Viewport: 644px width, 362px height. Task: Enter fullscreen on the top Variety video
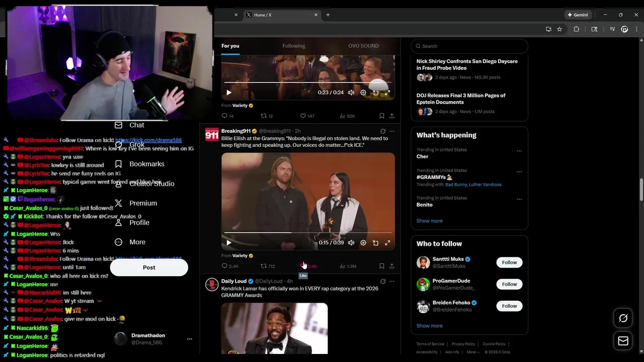tap(387, 93)
